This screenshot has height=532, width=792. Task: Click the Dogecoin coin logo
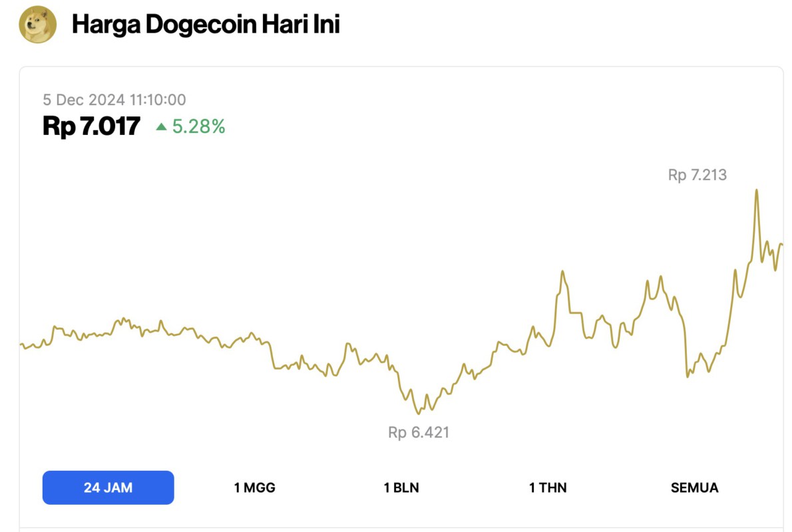pos(35,25)
